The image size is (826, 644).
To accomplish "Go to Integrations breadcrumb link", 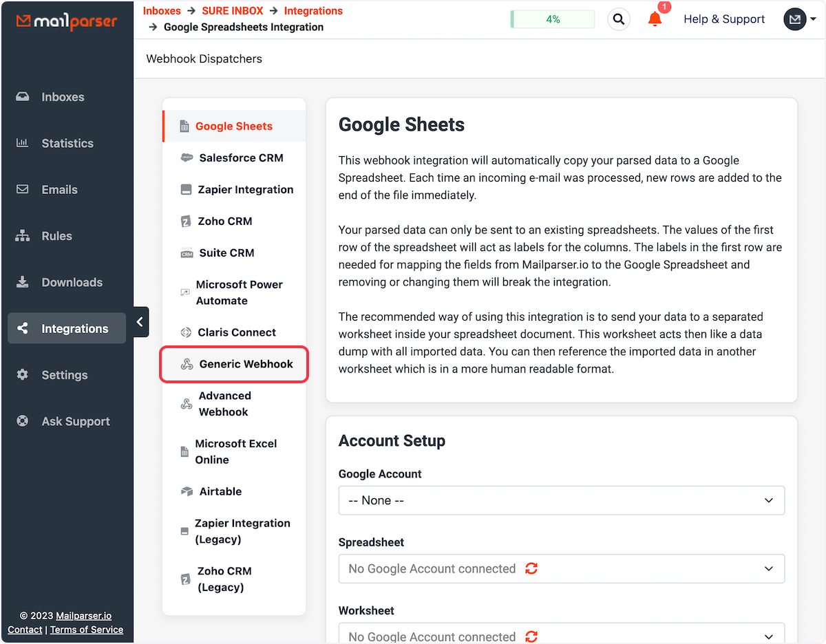I will coord(313,11).
